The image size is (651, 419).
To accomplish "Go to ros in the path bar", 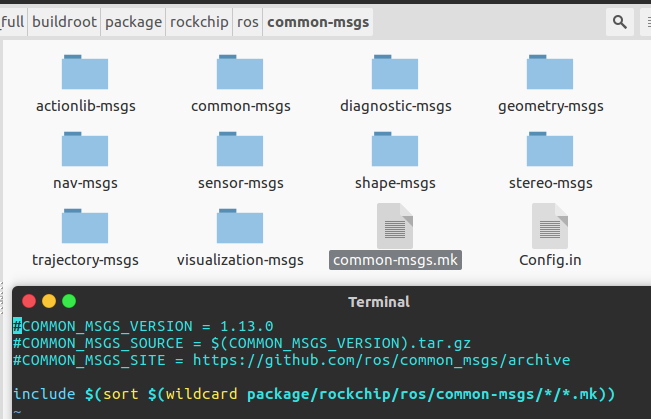I will 247,22.
